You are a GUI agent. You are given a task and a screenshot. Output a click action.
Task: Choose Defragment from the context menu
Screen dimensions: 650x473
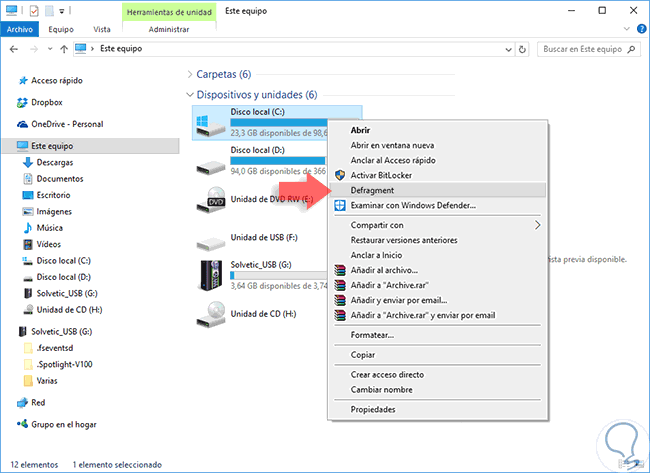[372, 190]
